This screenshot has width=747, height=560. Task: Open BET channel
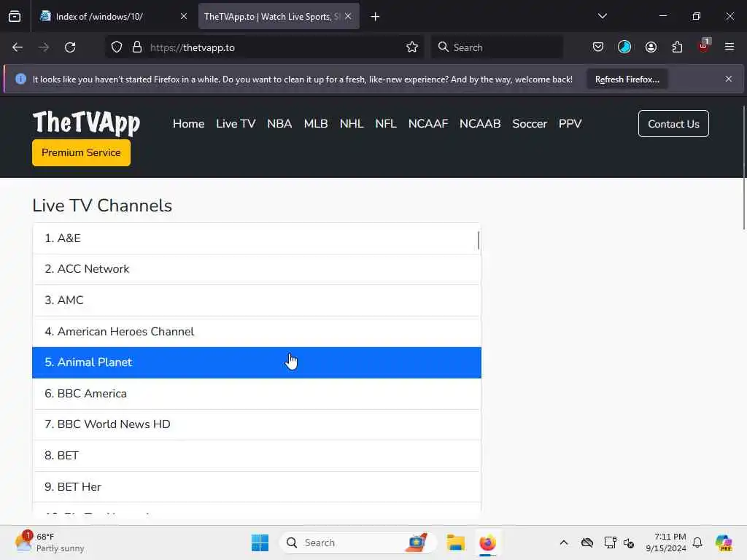256,456
